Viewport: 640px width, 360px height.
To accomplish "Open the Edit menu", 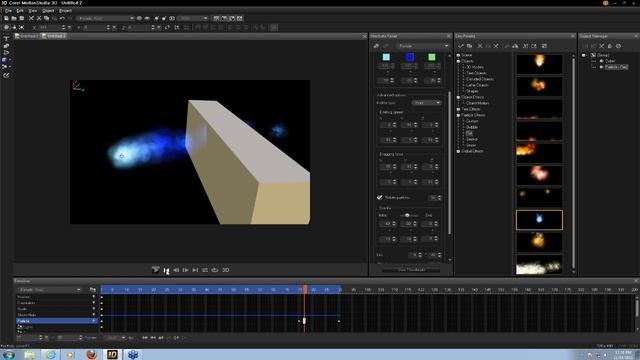I will click(x=20, y=11).
